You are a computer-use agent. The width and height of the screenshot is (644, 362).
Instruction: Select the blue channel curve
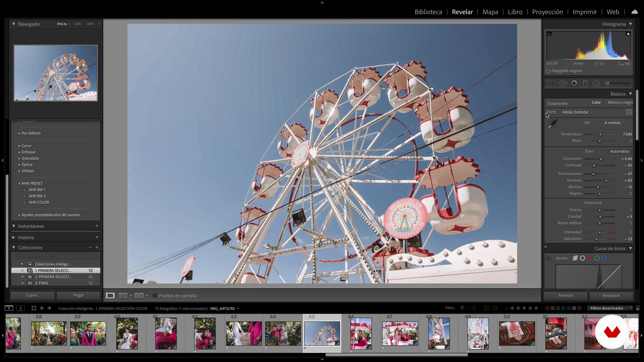604,258
